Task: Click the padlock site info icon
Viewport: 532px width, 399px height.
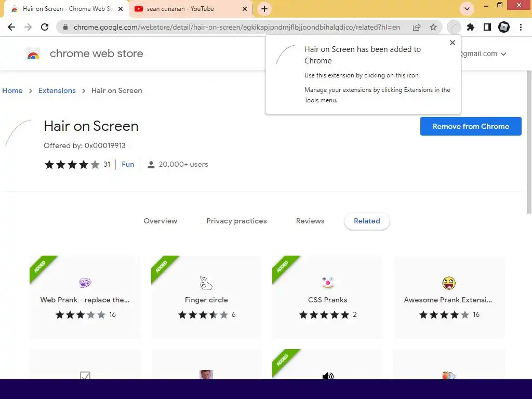Action: click(65, 27)
